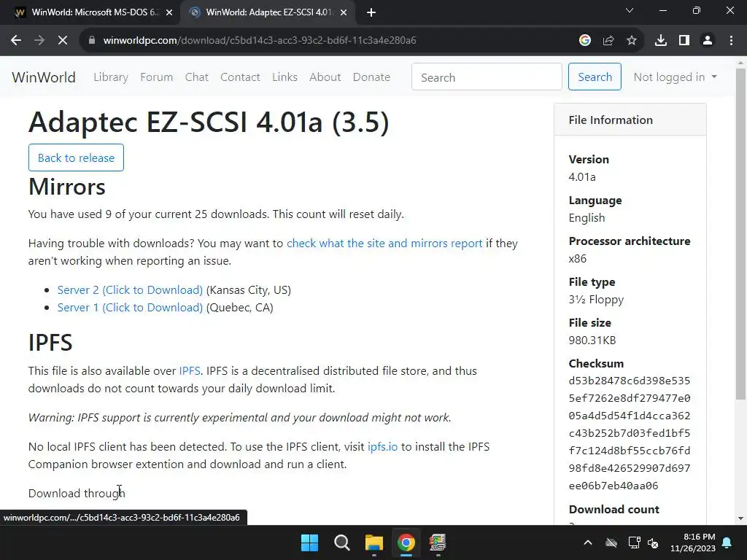This screenshot has width=747, height=560.
Task: Click the Chrome taskbar icon
Action: point(406,542)
